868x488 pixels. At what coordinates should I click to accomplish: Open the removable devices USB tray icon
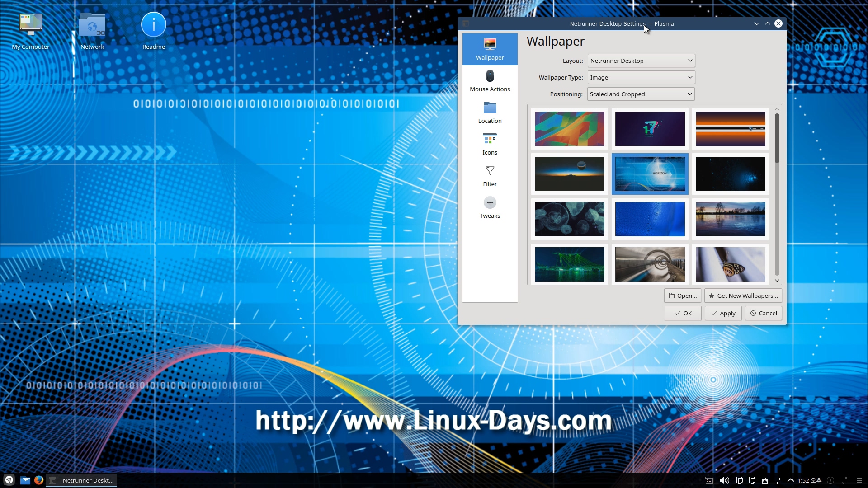click(x=765, y=480)
